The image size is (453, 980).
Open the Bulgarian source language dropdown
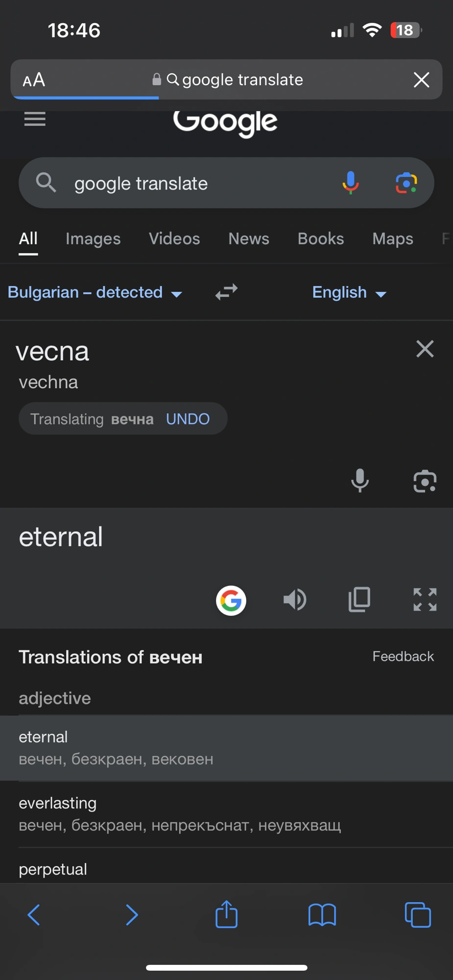pos(95,293)
